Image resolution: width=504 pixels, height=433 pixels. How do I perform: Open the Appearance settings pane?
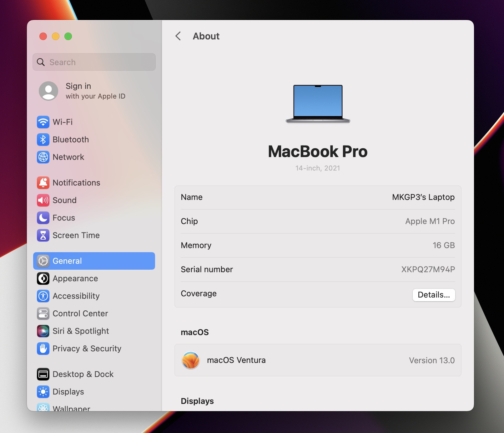pos(75,278)
